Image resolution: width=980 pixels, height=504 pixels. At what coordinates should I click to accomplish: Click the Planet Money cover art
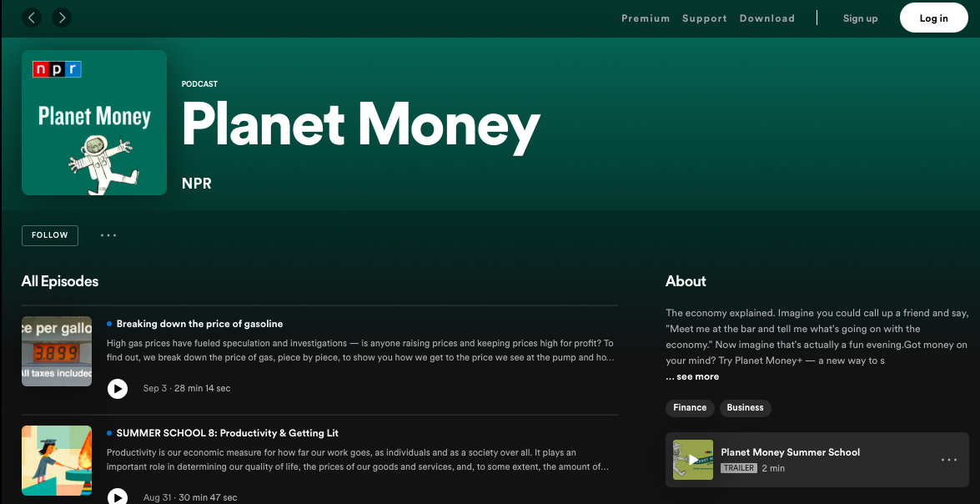pos(94,123)
